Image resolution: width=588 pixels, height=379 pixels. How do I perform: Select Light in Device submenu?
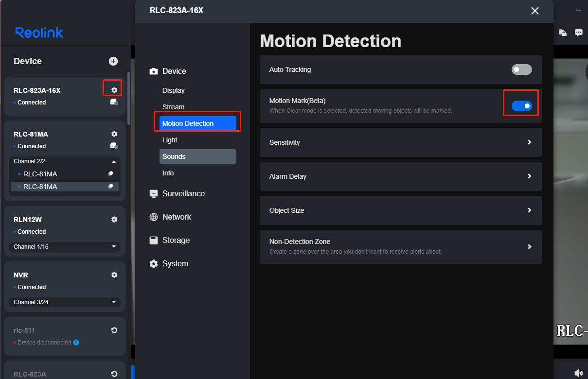tap(170, 140)
